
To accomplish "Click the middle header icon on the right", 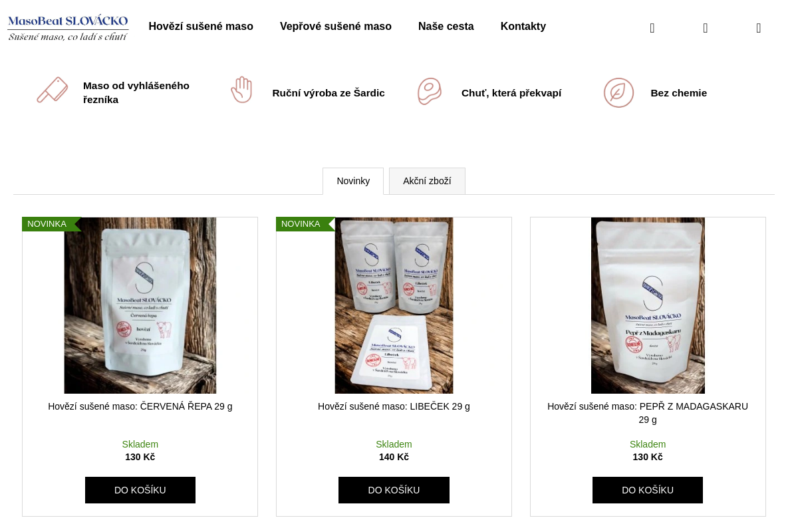I will tap(706, 28).
